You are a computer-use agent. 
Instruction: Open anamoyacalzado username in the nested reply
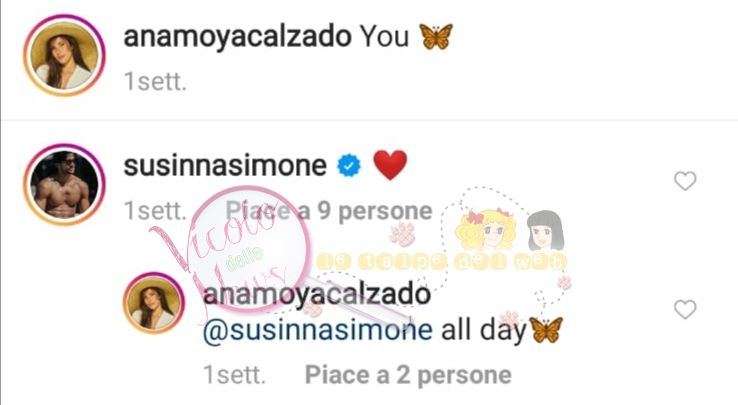[317, 294]
